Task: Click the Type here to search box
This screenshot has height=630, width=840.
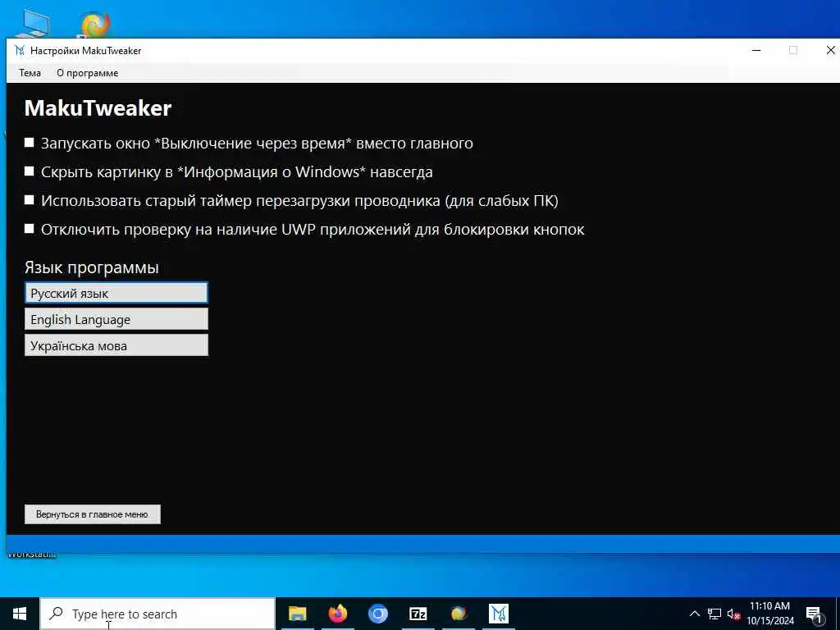Action: pos(157,614)
